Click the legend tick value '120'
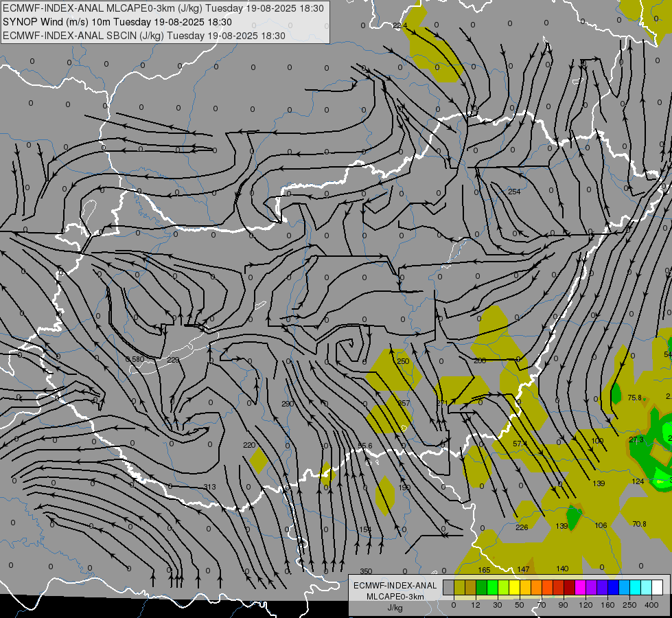Image resolution: width=672 pixels, height=618 pixels. 586,605
